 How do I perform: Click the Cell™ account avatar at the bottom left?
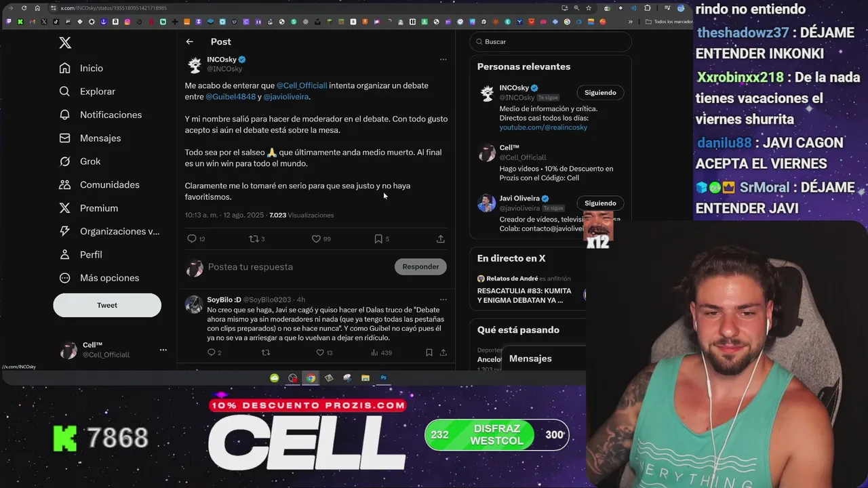coord(68,350)
